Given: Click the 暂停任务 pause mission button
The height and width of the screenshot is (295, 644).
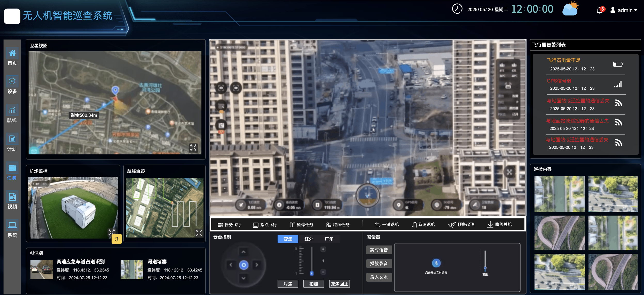Looking at the screenshot, I should tap(302, 225).
